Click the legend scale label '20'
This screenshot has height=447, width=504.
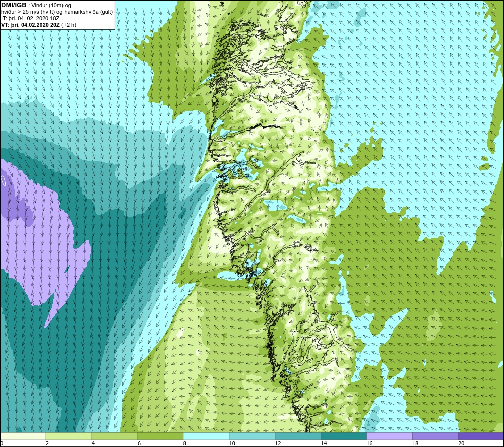coord(461,443)
